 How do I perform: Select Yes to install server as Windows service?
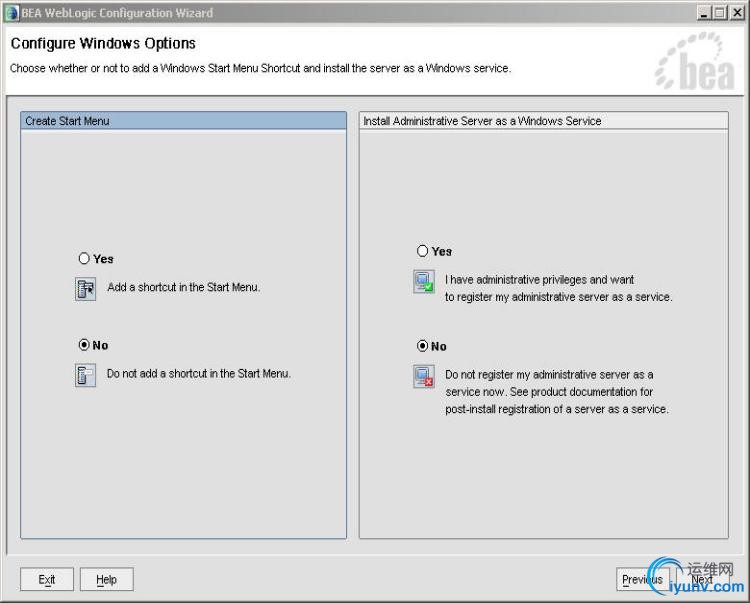(422, 251)
